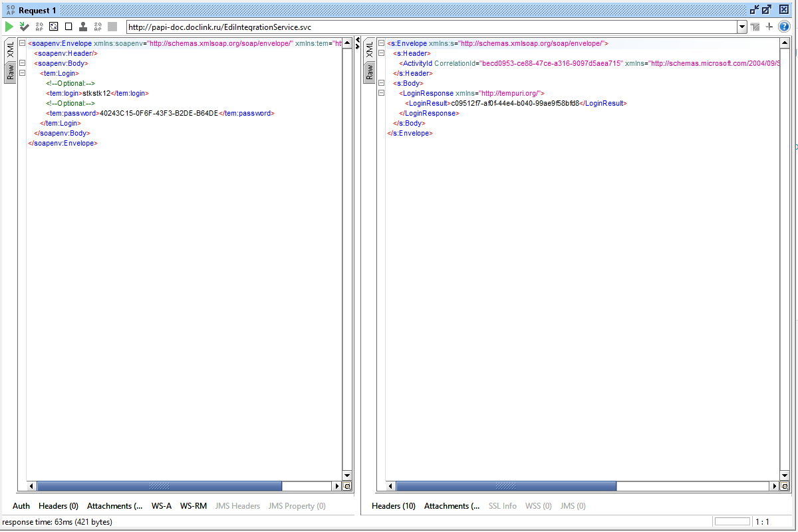Click request editor scroll up arrow
This screenshot has width=798, height=532.
346,43
